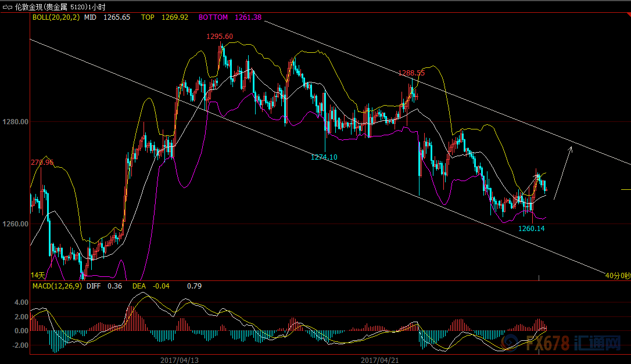Click the 1288.55 peak price label

coord(411,73)
